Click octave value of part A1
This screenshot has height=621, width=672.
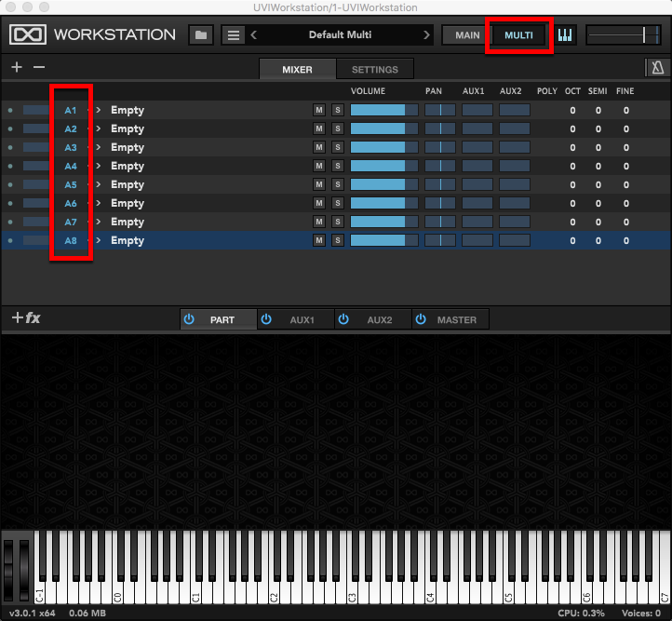[572, 111]
